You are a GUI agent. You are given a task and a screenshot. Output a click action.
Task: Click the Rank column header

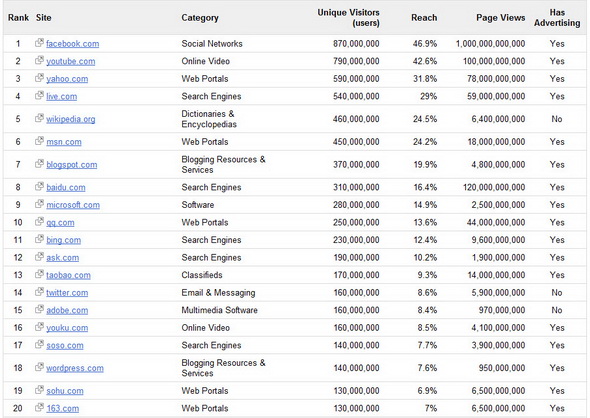(x=18, y=17)
